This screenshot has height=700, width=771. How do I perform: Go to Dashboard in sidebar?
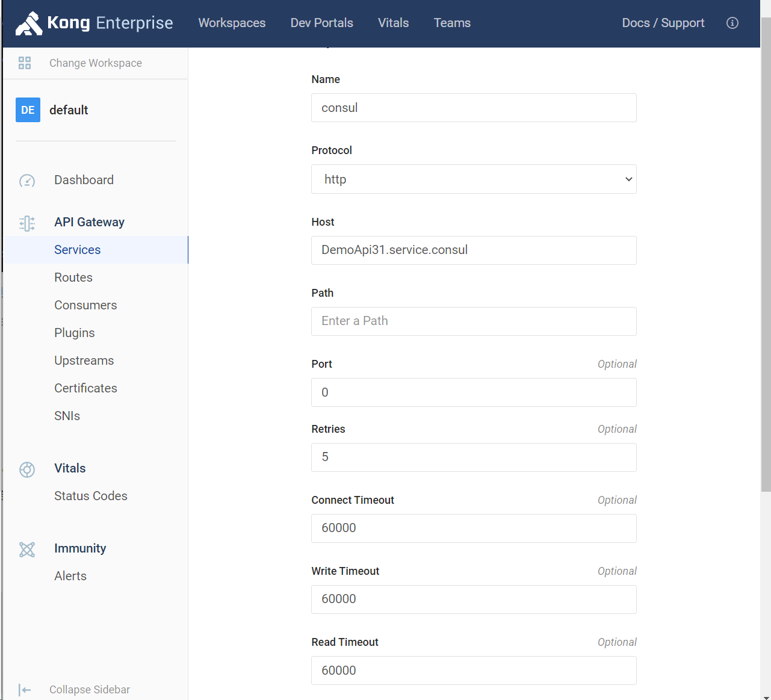(84, 180)
